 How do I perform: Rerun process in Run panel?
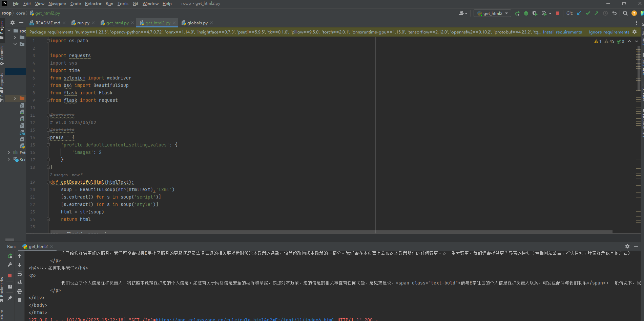coord(10,256)
